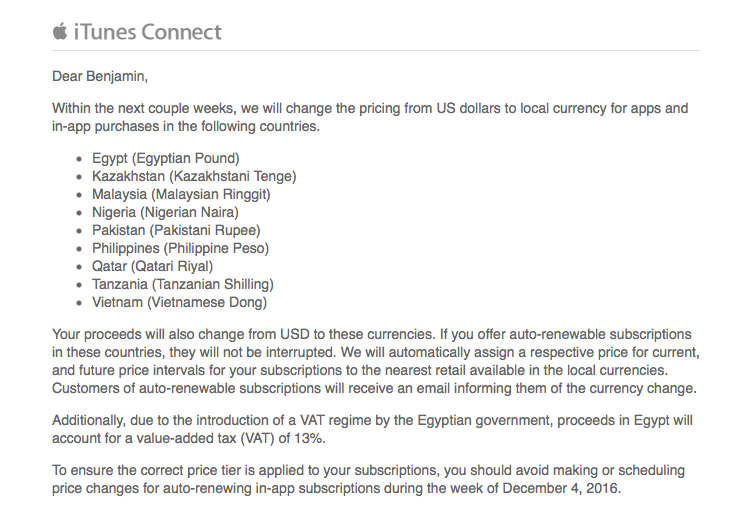This screenshot has height=510, width=732.
Task: Click the paragraph starting "Within the next couple weeks"
Action: (x=369, y=116)
